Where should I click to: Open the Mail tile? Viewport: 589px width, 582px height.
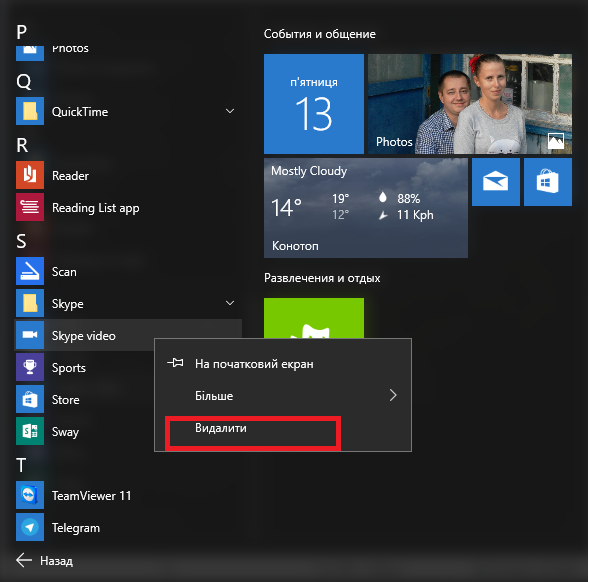495,182
